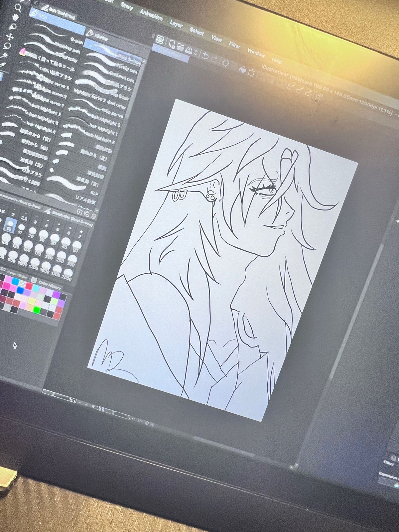
Task: Select the Move layer tool
Action: [10, 37]
